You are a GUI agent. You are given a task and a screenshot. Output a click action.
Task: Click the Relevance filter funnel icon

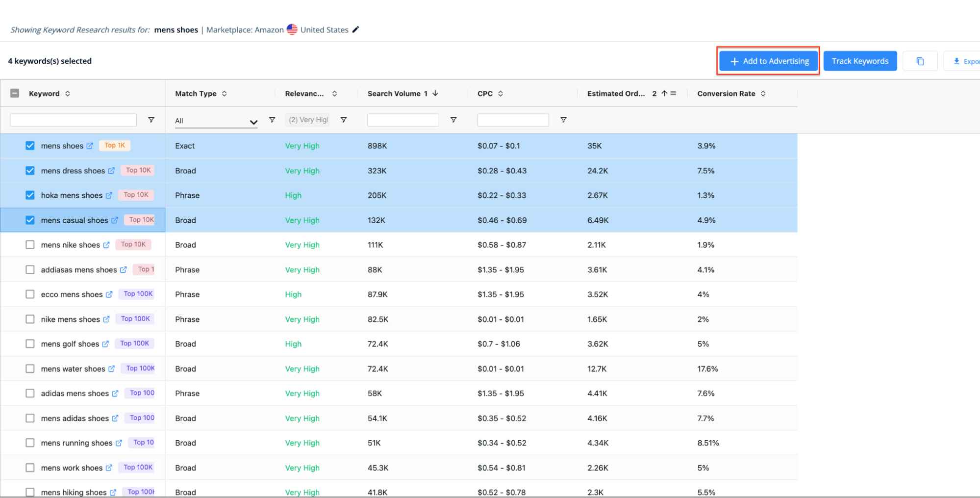[x=344, y=120]
